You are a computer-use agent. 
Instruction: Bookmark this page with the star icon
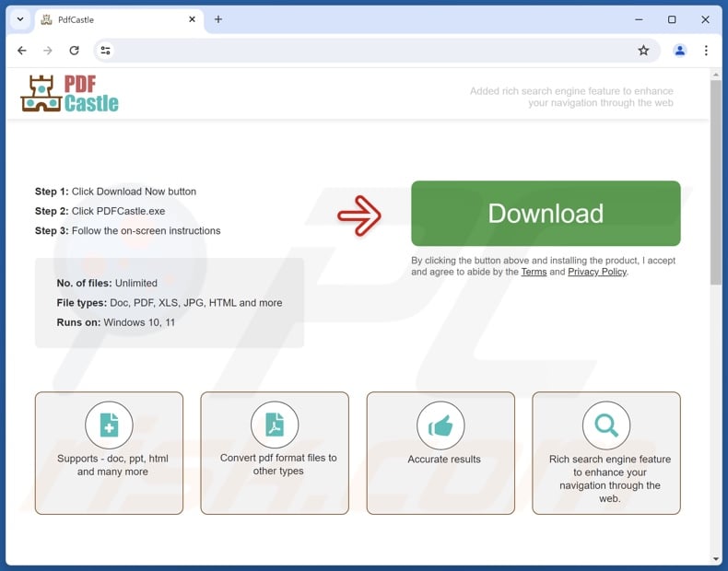point(643,51)
